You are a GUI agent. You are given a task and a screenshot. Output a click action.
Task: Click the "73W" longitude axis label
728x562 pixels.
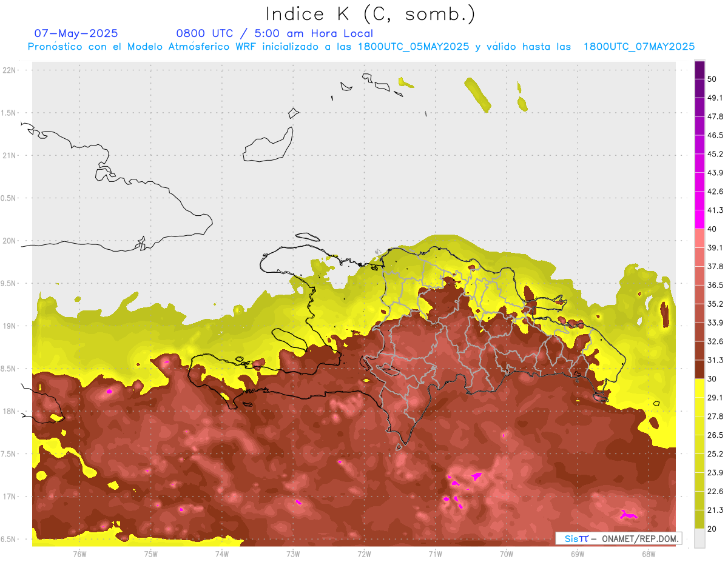tap(293, 554)
